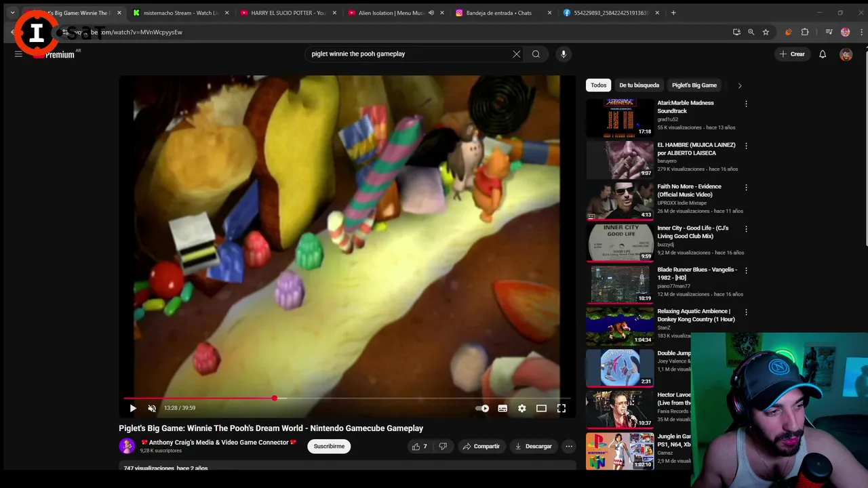Open the channel avatar next to Anthony Craig's Media
Viewport: 868px width, 488px height.
tap(127, 446)
